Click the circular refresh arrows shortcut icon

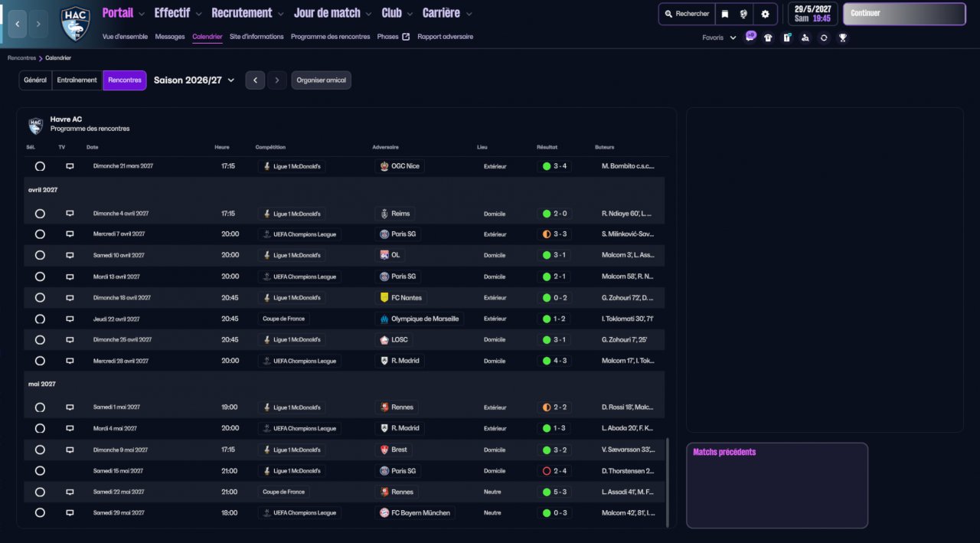click(x=824, y=38)
